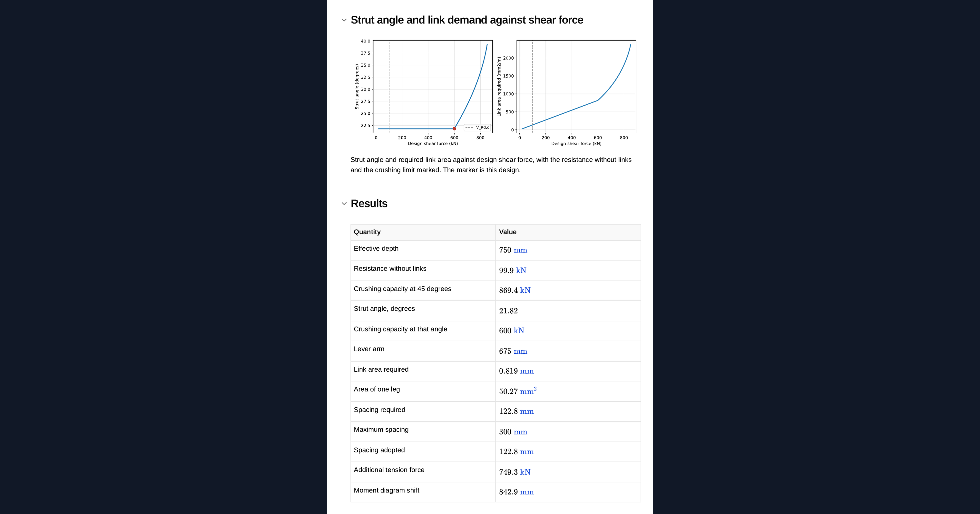Screen dimensions: 980x514
Task: Select the Value column header
Action: coord(568,232)
